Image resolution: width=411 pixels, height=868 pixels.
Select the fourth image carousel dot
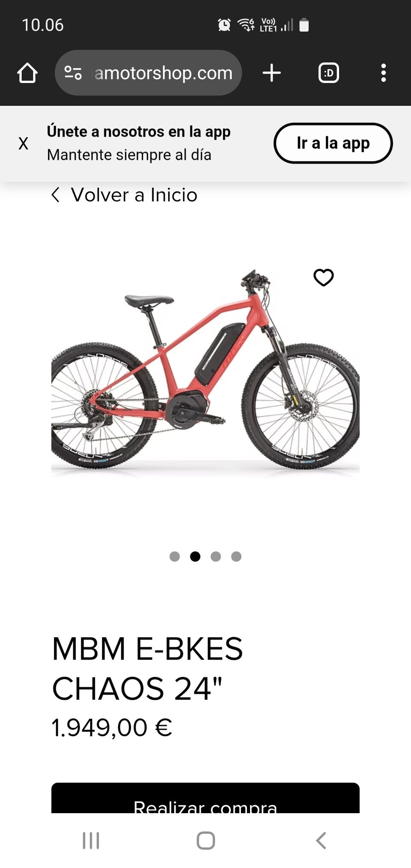[236, 556]
